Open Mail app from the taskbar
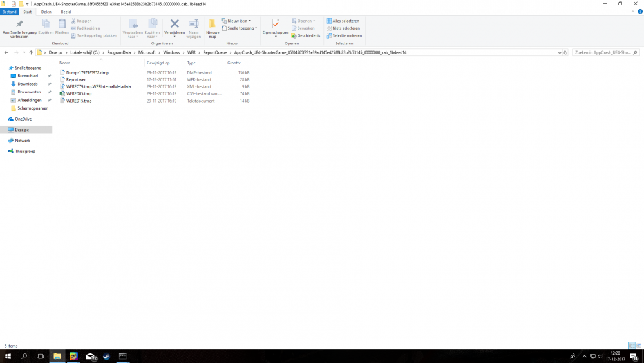This screenshot has width=644, height=363. click(x=90, y=357)
